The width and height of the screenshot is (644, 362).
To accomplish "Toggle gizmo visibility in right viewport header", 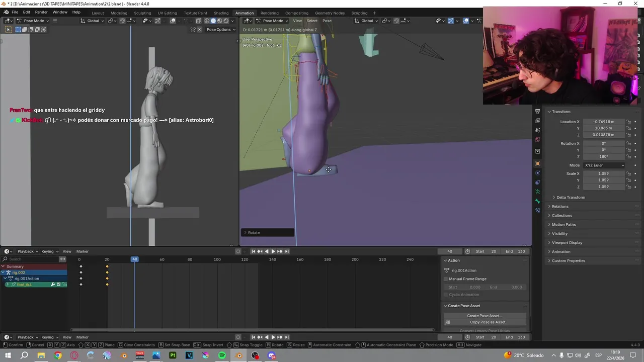I will coord(450,21).
